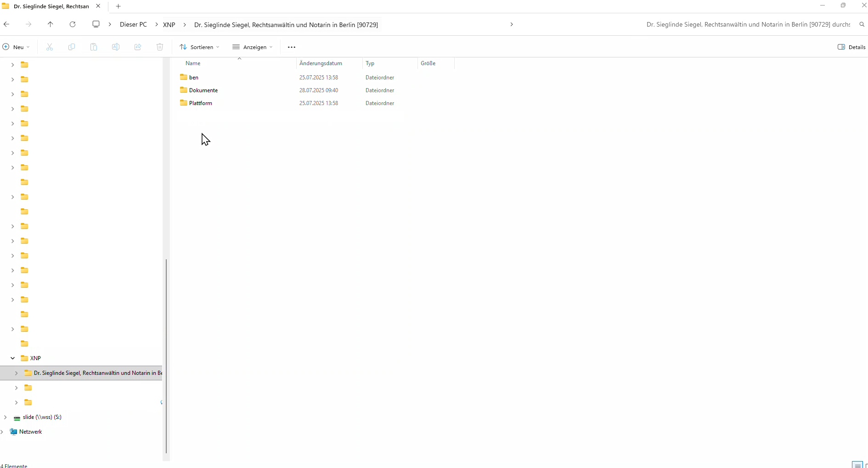Image resolution: width=868 pixels, height=468 pixels.
Task: Refresh the current folder view
Action: 73,24
